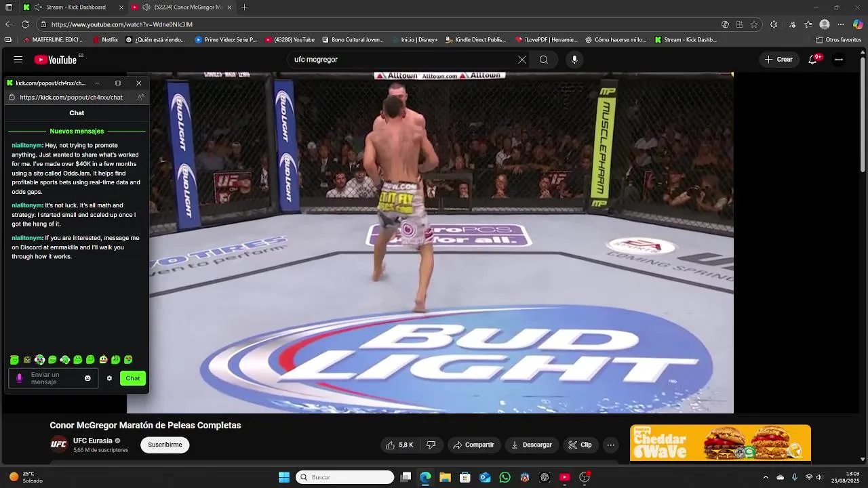Click the purple microphone icon in chat input
This screenshot has width=868, height=488.
(x=19, y=378)
